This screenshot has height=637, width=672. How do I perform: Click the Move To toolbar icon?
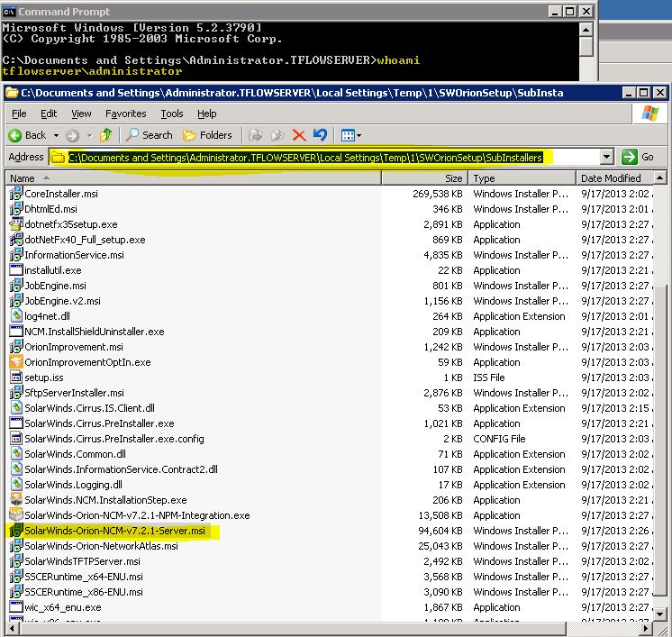256,135
